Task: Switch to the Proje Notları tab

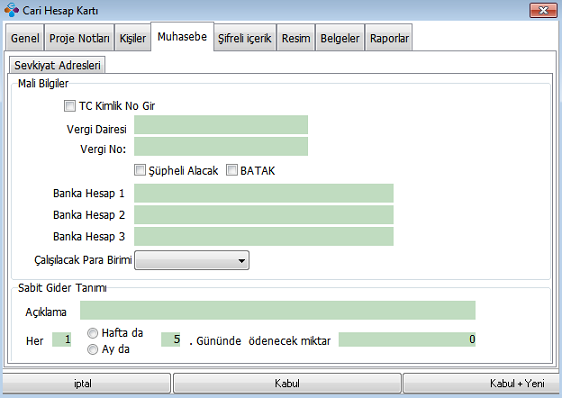Action: tap(79, 38)
